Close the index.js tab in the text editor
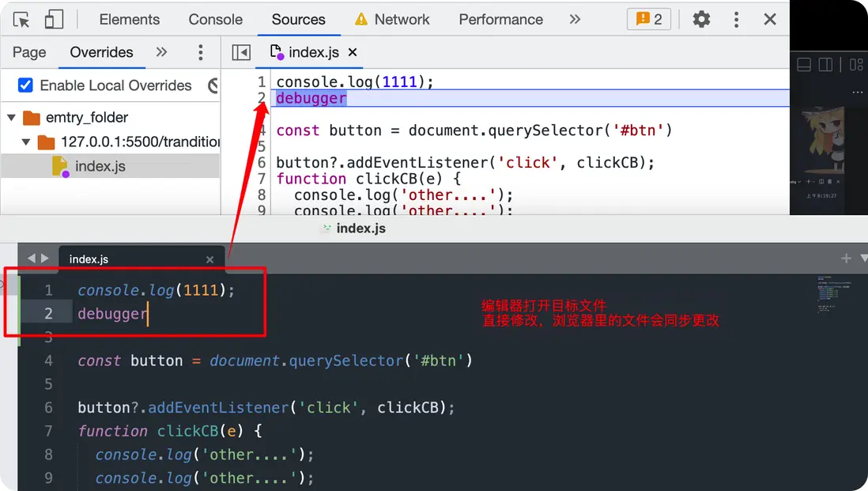This screenshot has height=491, width=868. pos(209,259)
